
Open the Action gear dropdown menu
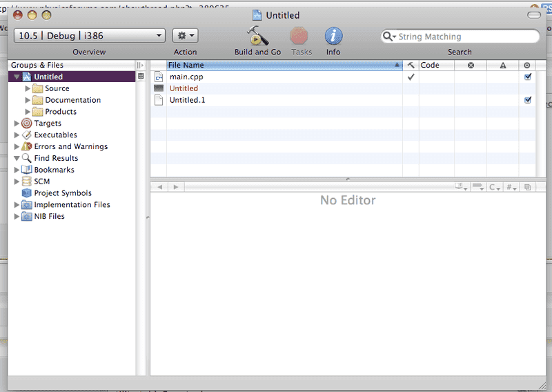pos(185,36)
